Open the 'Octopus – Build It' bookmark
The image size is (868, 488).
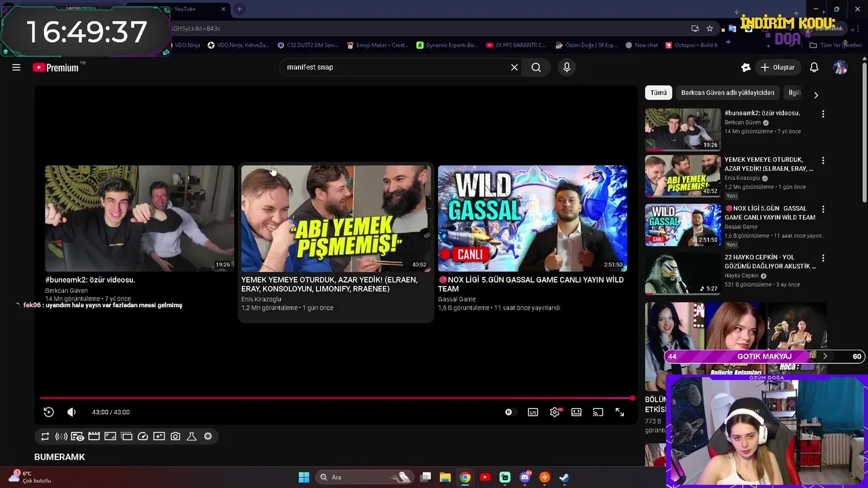tap(692, 45)
